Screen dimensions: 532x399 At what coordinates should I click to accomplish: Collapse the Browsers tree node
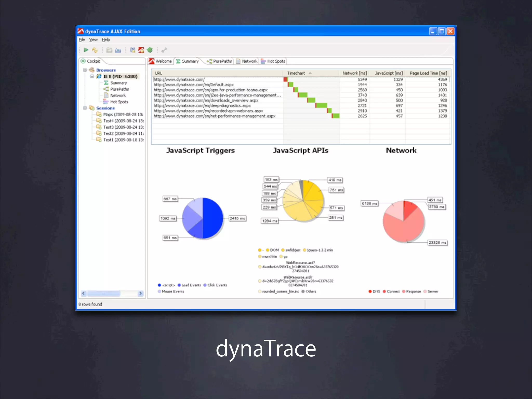[x=85, y=70]
